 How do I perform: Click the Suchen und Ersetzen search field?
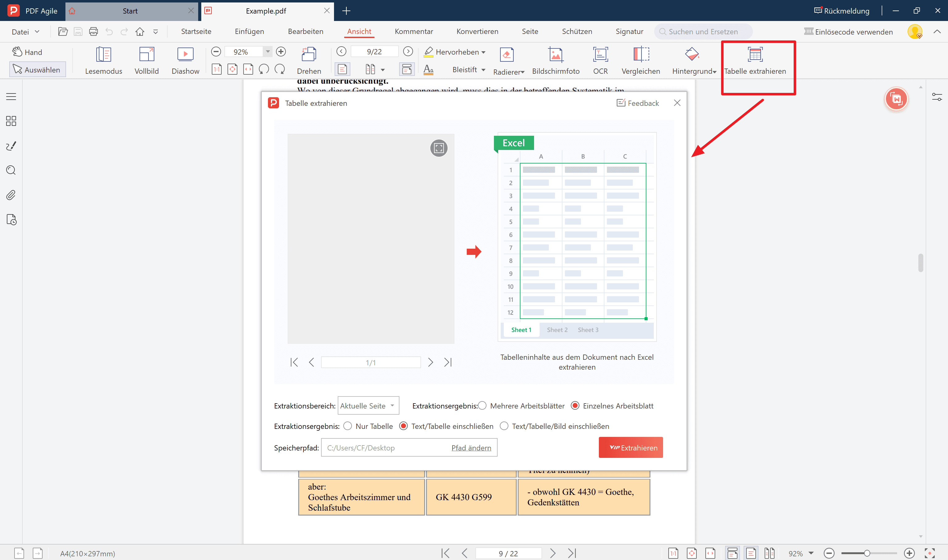[x=703, y=32]
